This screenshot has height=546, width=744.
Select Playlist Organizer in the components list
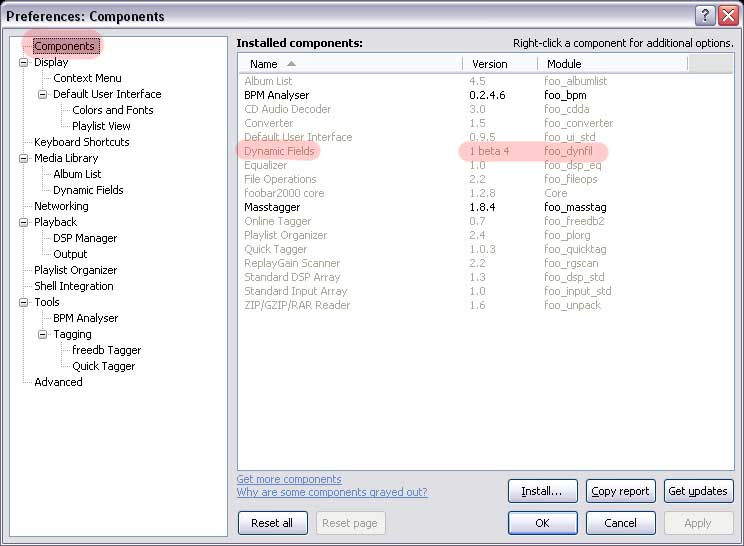click(485, 235)
